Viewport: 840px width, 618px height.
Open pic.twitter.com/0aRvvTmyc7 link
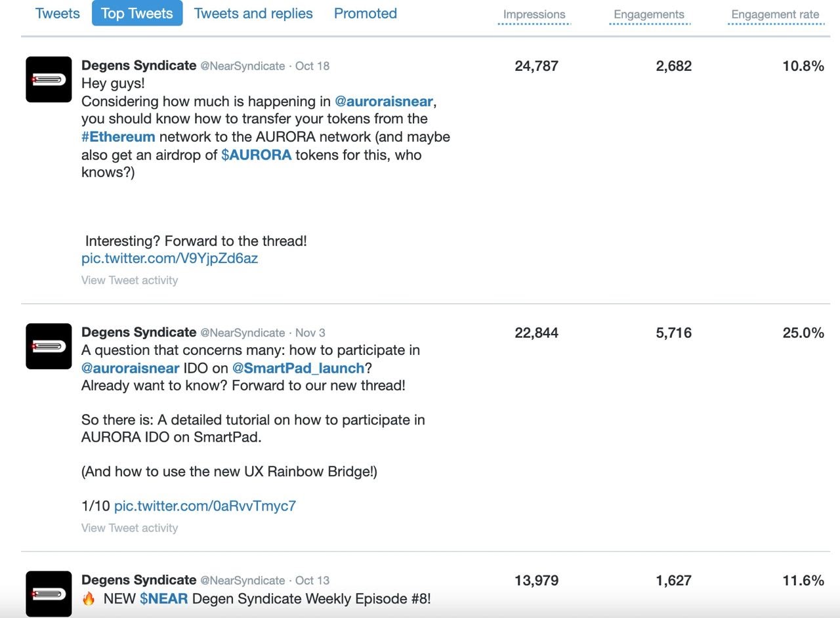coord(205,506)
